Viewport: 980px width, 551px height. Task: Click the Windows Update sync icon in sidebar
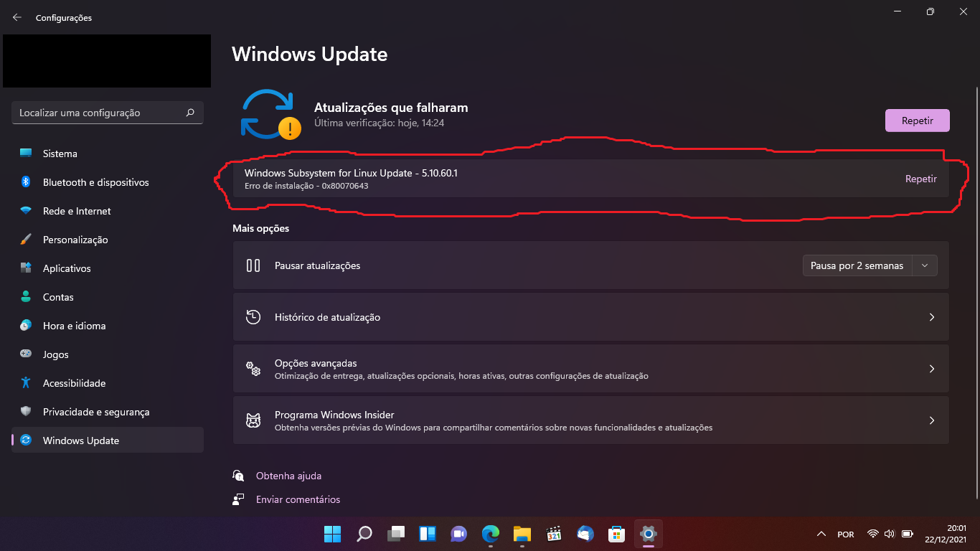click(26, 441)
